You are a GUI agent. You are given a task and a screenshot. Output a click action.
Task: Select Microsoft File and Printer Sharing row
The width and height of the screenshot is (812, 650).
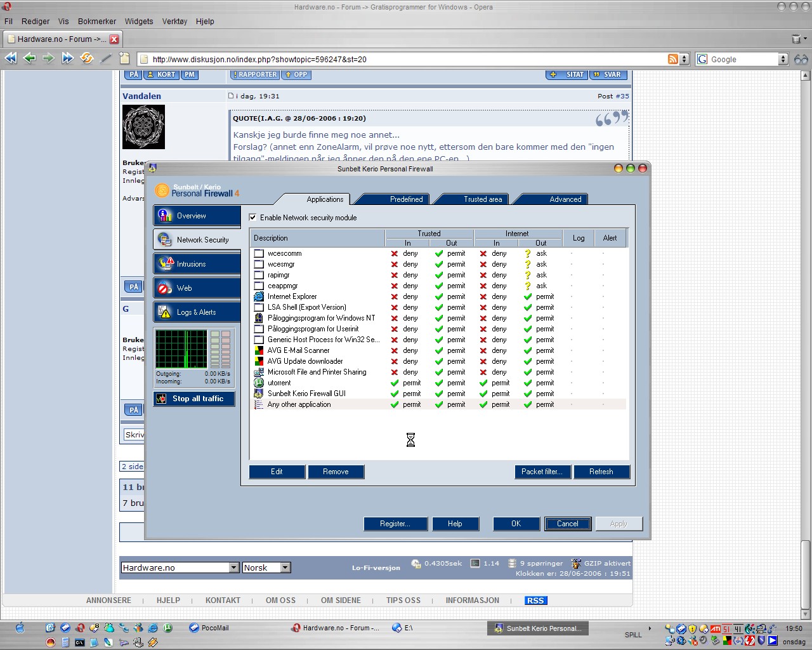coord(438,372)
